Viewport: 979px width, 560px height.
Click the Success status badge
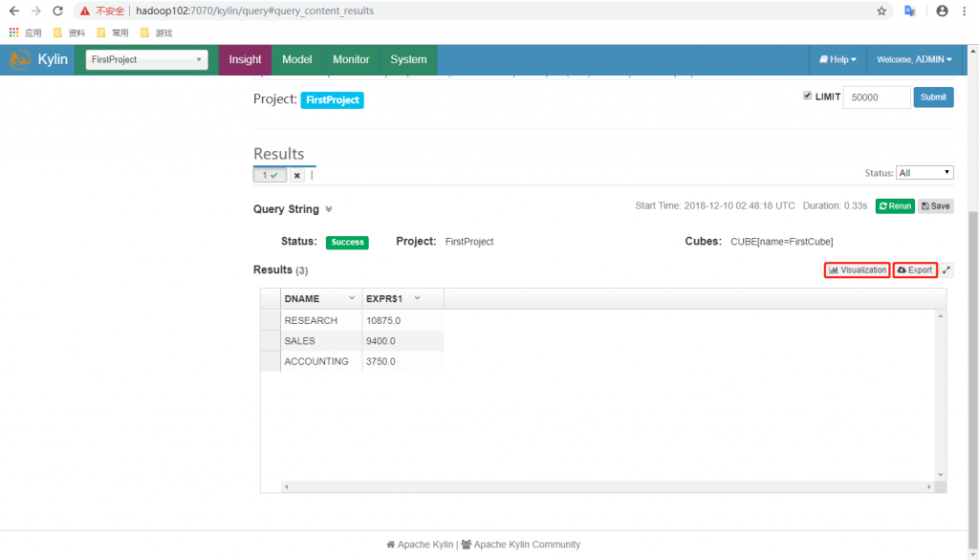click(347, 242)
